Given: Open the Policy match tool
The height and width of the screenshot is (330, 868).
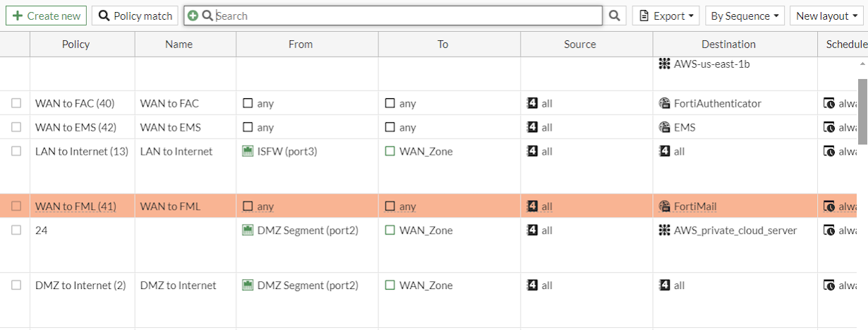Looking at the screenshot, I should [x=135, y=16].
